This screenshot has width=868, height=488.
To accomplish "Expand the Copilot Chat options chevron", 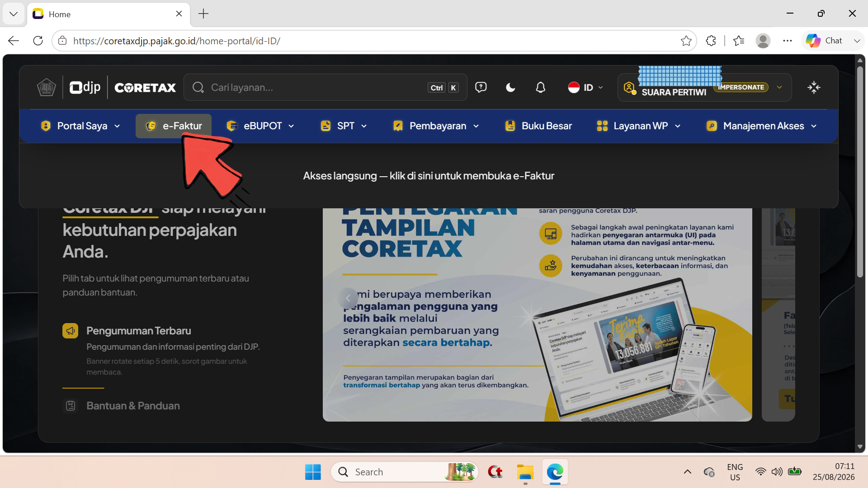I will click(x=857, y=41).
